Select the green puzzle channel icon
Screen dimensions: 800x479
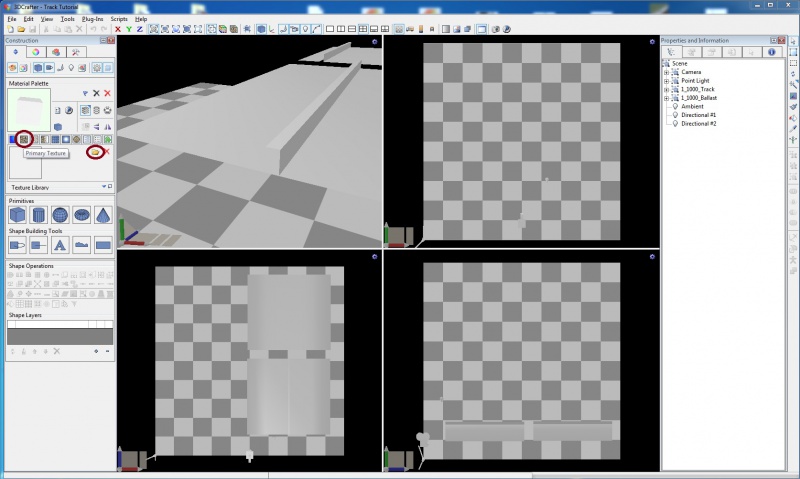point(108,139)
